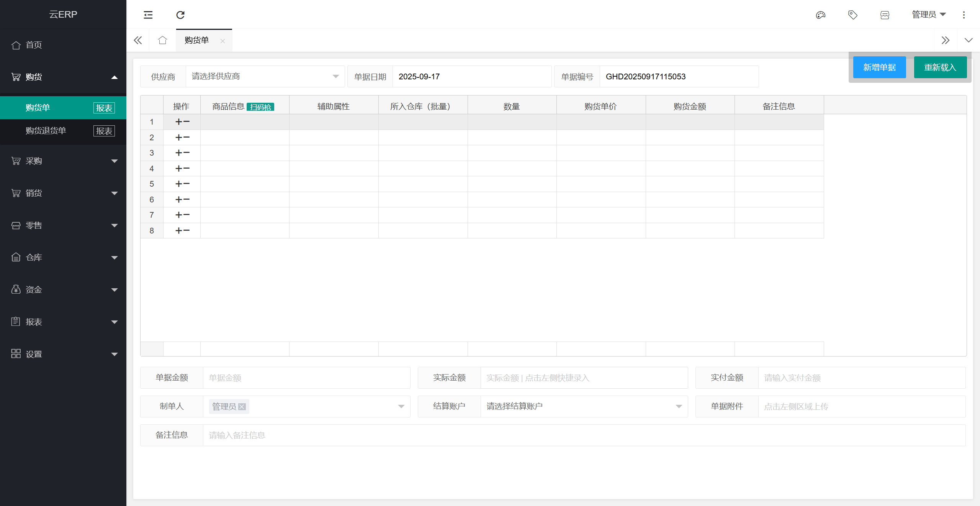
Task: Open the 供应商 supplier dropdown
Action: click(264, 77)
